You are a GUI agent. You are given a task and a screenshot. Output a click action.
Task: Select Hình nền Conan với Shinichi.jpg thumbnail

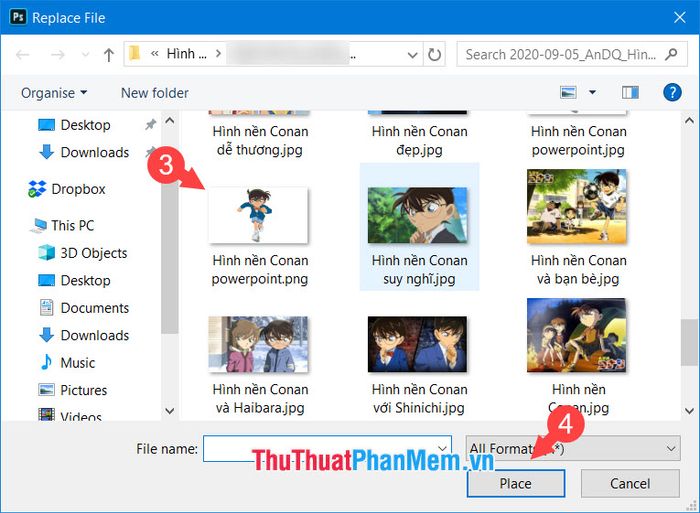coord(417,344)
